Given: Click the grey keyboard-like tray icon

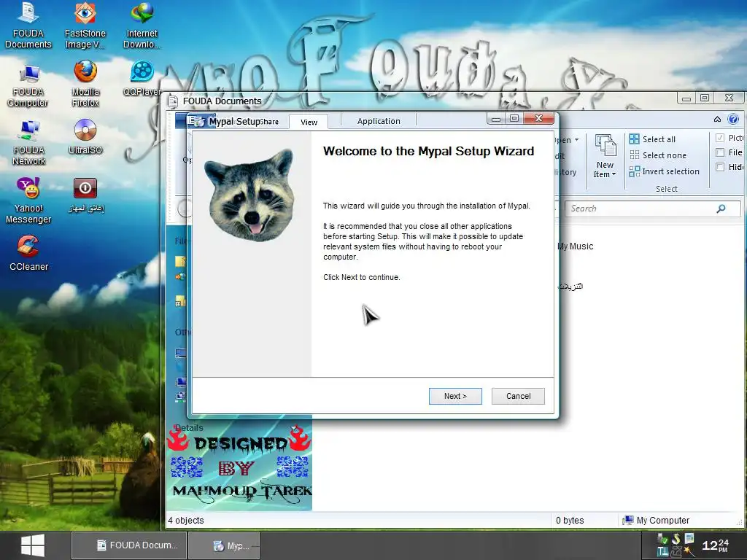Looking at the screenshot, I should pyautogui.click(x=676, y=553).
